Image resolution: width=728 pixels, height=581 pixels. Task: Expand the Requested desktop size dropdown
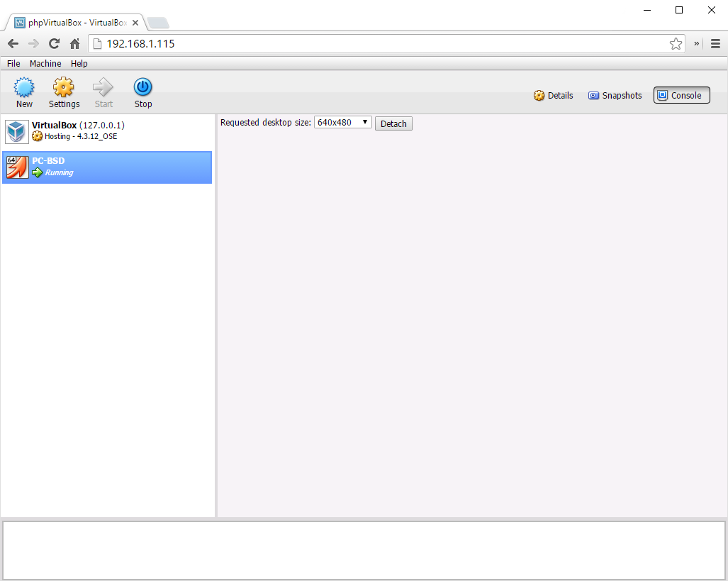tap(343, 123)
